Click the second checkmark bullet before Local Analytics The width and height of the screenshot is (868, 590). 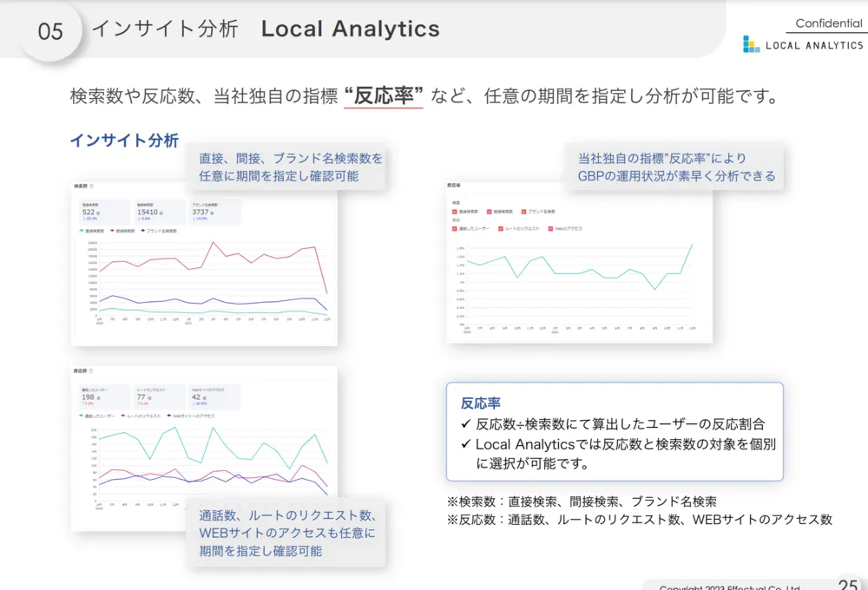[466, 444]
